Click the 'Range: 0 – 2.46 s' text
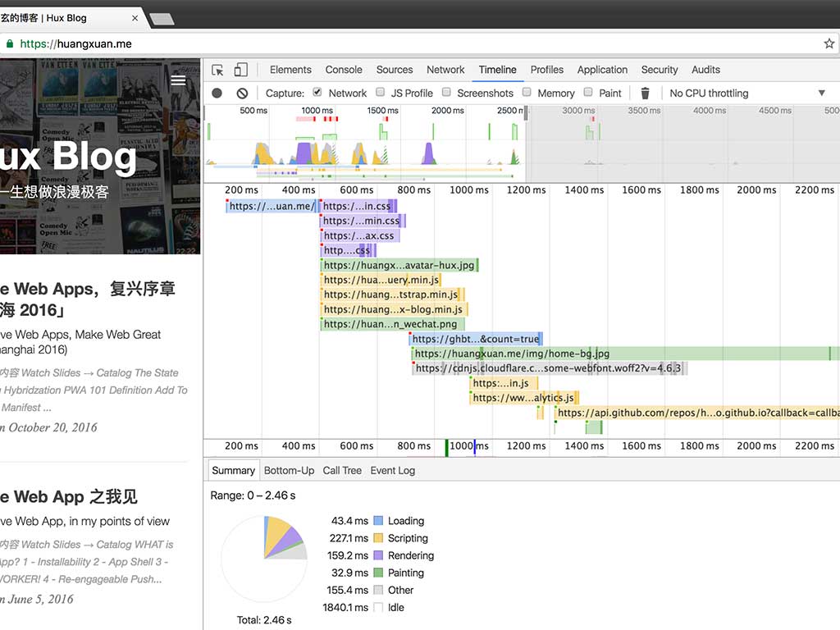840x630 pixels. tap(253, 495)
